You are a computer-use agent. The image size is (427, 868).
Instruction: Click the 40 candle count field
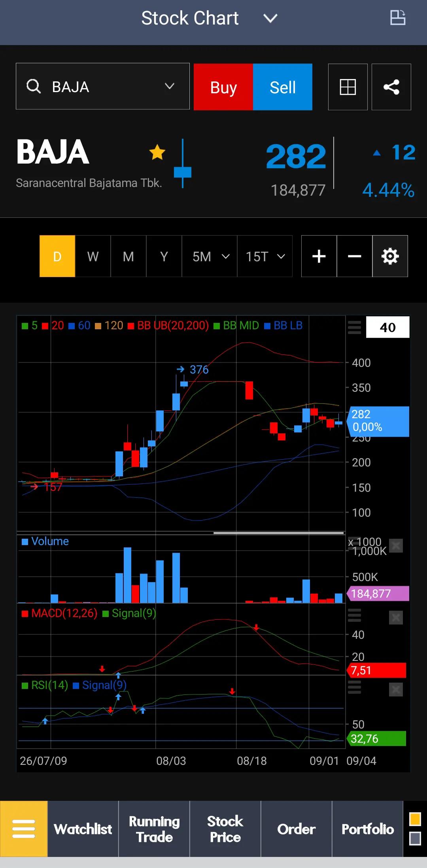coord(388,327)
